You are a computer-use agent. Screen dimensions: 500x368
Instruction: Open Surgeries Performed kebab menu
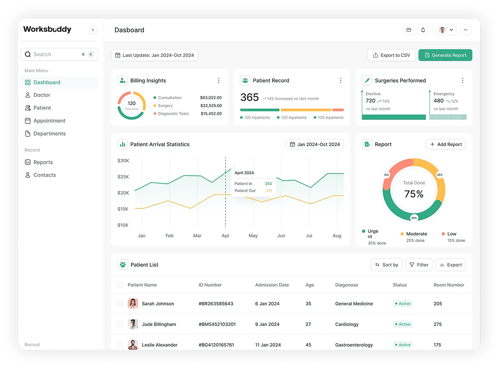click(x=462, y=80)
